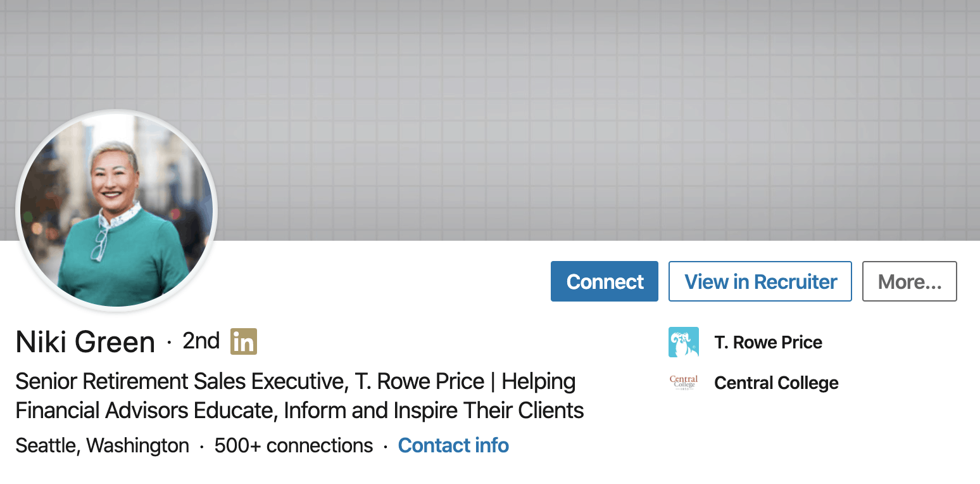
Task: Click the Central College name link
Action: (x=776, y=383)
